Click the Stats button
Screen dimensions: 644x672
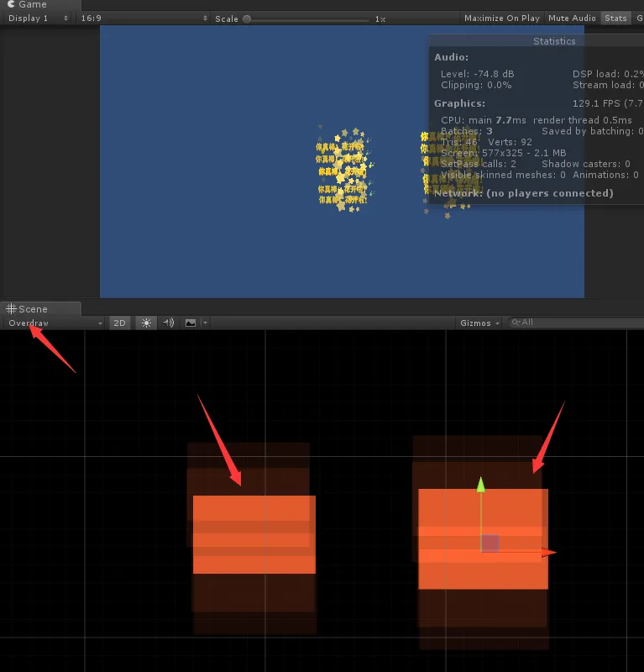point(615,18)
